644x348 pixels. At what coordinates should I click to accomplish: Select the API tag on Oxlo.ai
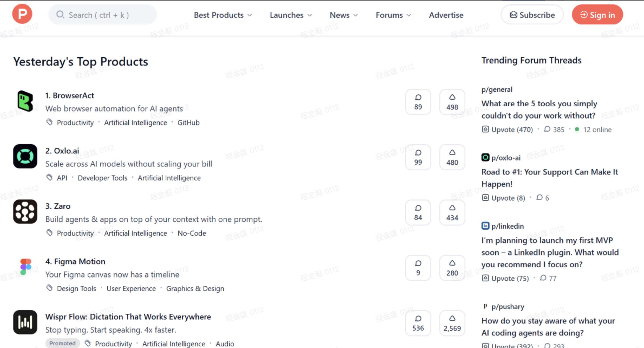(x=62, y=178)
